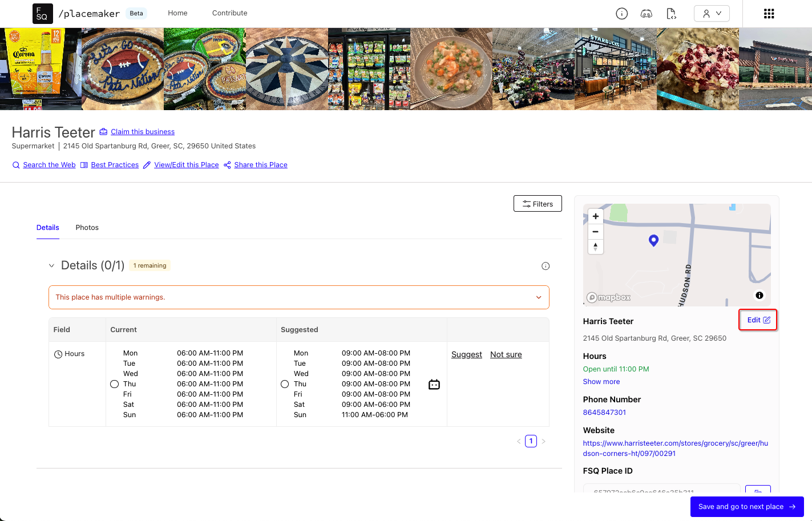Open the info circle icon in header
This screenshot has height=521, width=812.
(x=622, y=14)
